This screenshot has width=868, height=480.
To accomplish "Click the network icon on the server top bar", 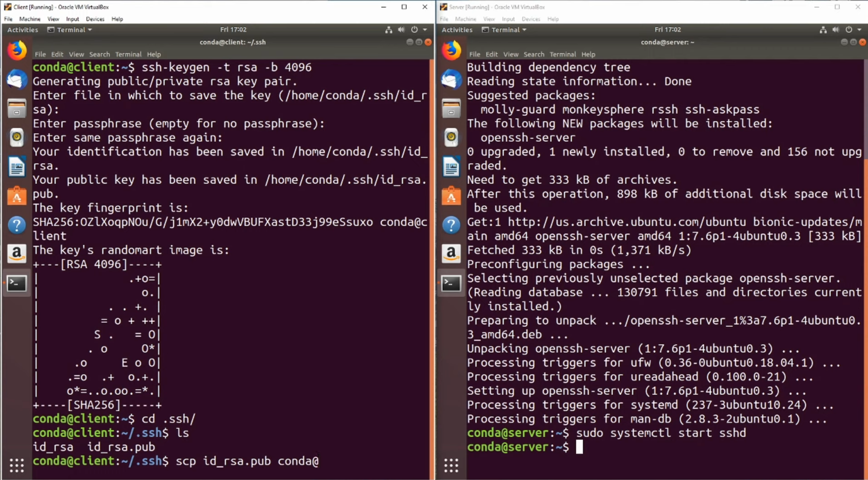I will [823, 29].
